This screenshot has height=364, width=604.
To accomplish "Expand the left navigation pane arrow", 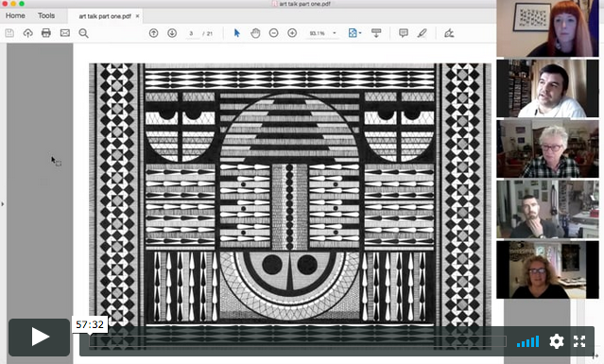I will coord(3,204).
